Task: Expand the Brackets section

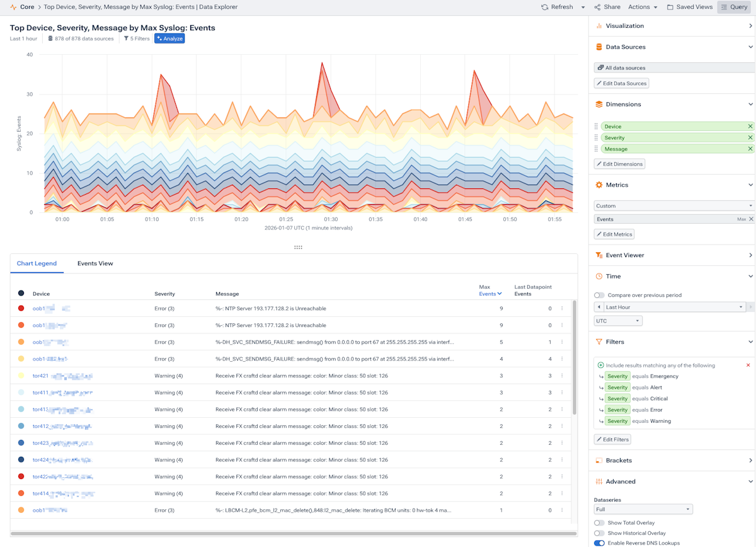Action: (x=750, y=460)
